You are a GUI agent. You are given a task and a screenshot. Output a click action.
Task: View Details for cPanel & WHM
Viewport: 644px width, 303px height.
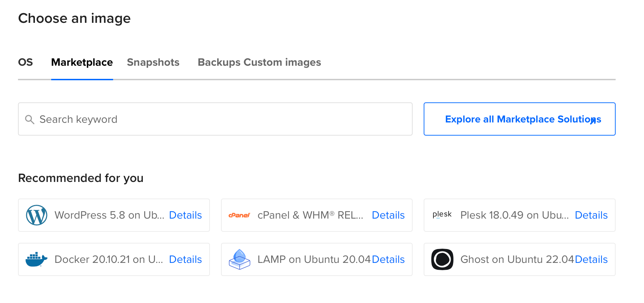click(x=388, y=215)
